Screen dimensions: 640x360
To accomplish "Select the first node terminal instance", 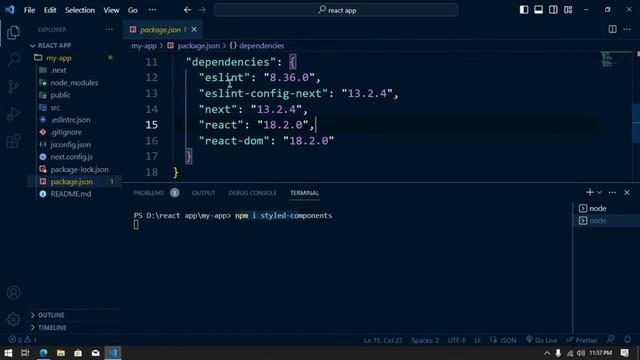I will tap(606, 208).
